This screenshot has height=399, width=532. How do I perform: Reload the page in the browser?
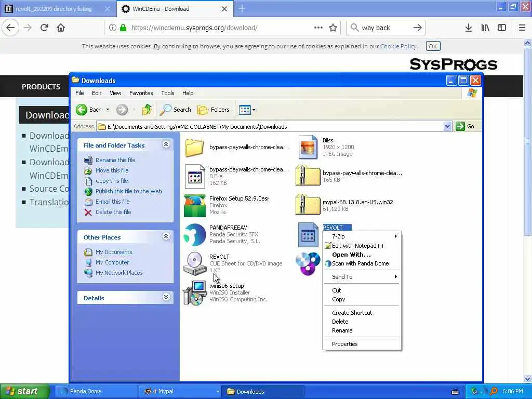click(44, 28)
